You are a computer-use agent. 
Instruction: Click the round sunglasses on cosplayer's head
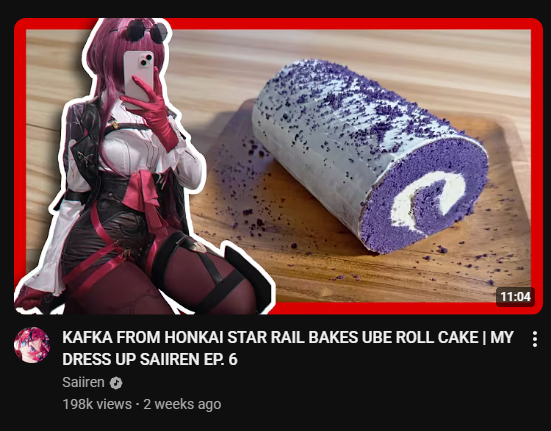tap(147, 32)
